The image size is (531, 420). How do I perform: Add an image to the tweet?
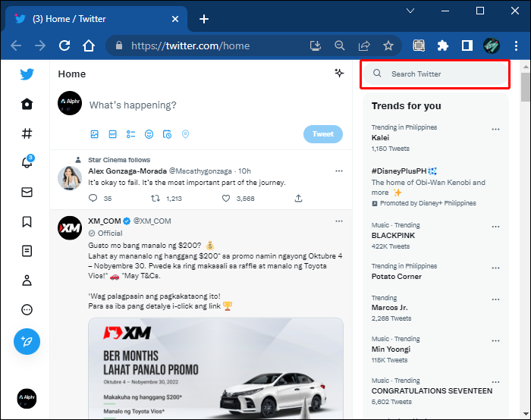click(95, 134)
